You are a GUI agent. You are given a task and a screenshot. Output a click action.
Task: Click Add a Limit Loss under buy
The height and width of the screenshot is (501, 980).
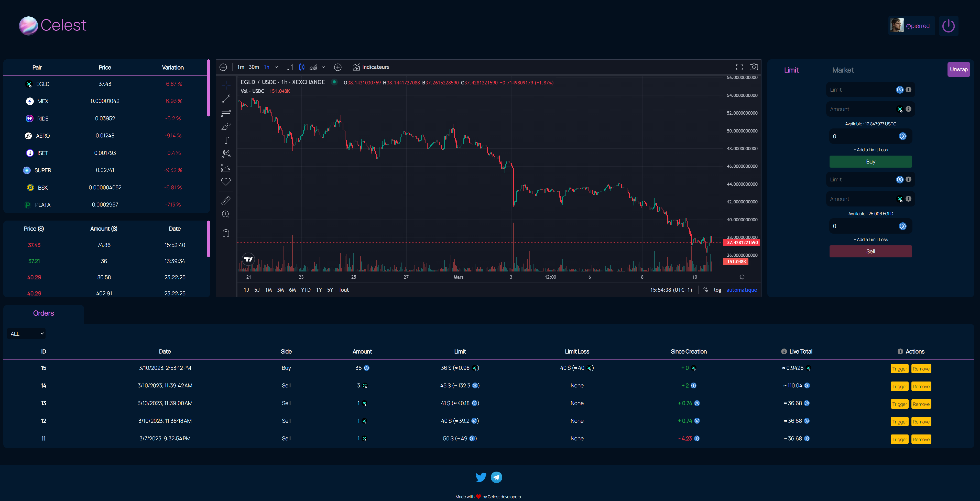point(870,149)
